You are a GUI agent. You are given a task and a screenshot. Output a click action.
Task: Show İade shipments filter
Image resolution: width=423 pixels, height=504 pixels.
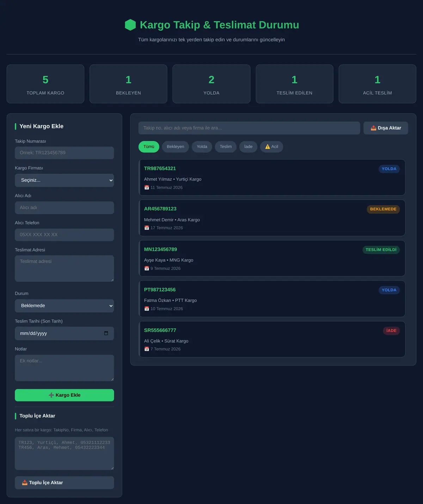click(x=249, y=147)
